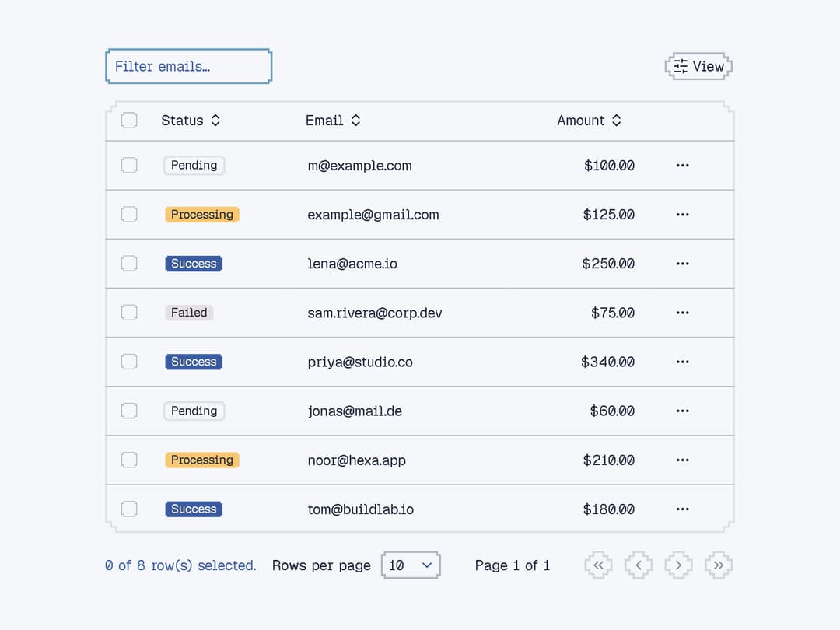Click the Success badge for priya@studio.co
This screenshot has width=840, height=630.
coord(194,362)
